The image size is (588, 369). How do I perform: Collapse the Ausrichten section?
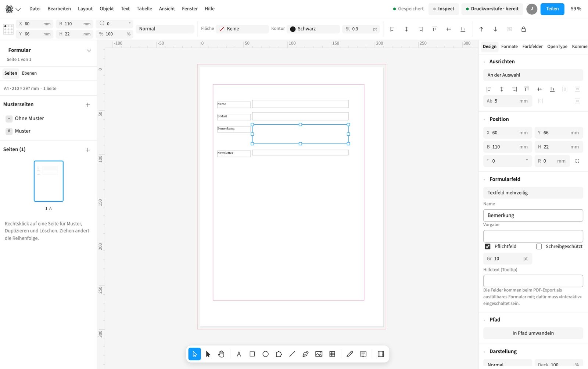tap(484, 62)
